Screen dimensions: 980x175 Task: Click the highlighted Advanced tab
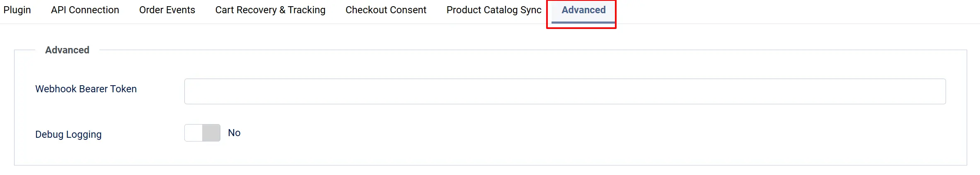(583, 10)
